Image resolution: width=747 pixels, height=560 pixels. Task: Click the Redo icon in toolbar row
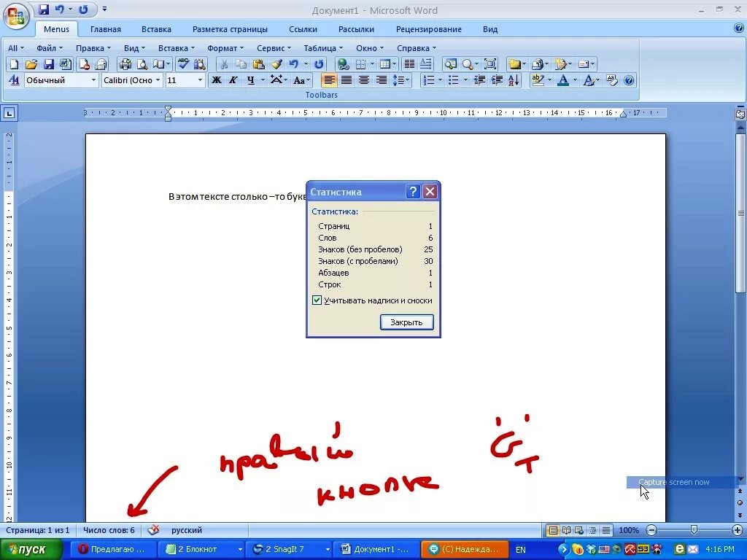(x=319, y=64)
